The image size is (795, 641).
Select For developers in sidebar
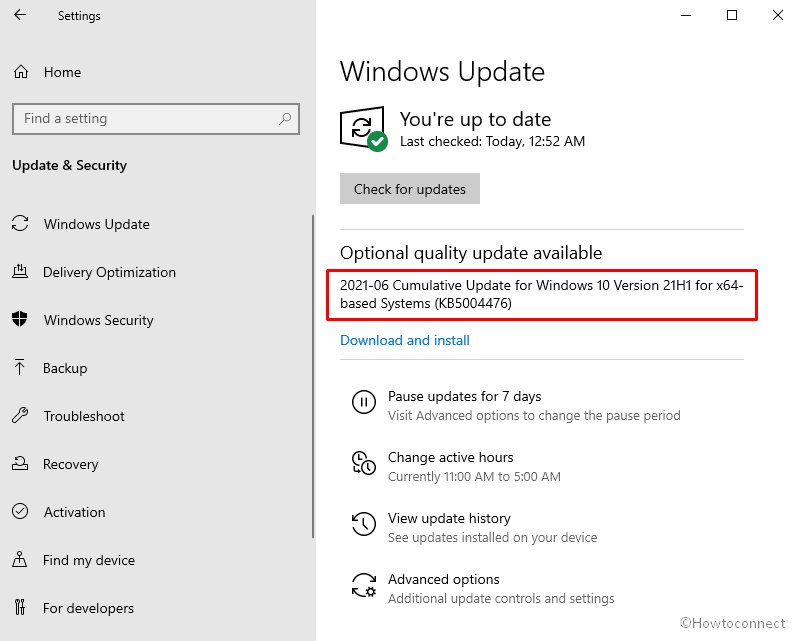[x=88, y=608]
